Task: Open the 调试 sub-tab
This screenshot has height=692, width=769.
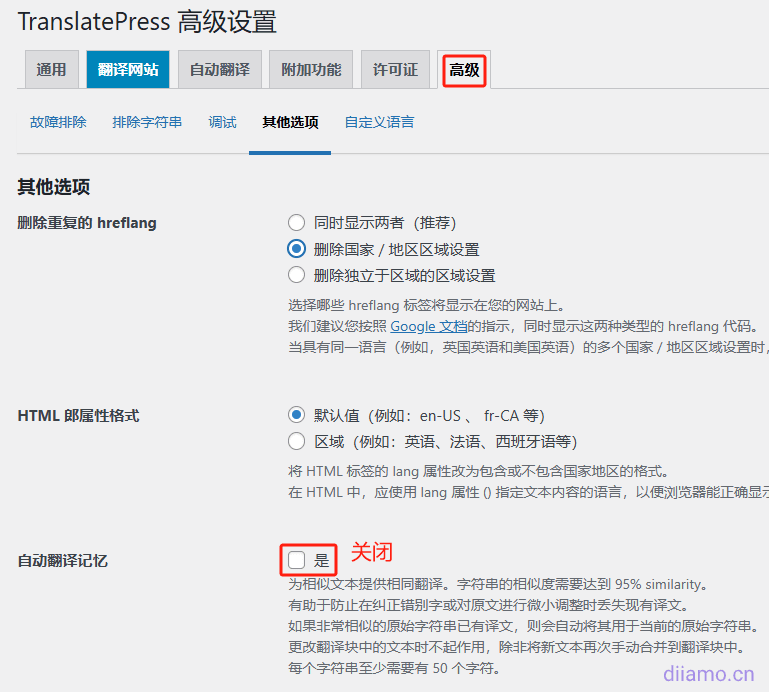Action: tap(222, 122)
